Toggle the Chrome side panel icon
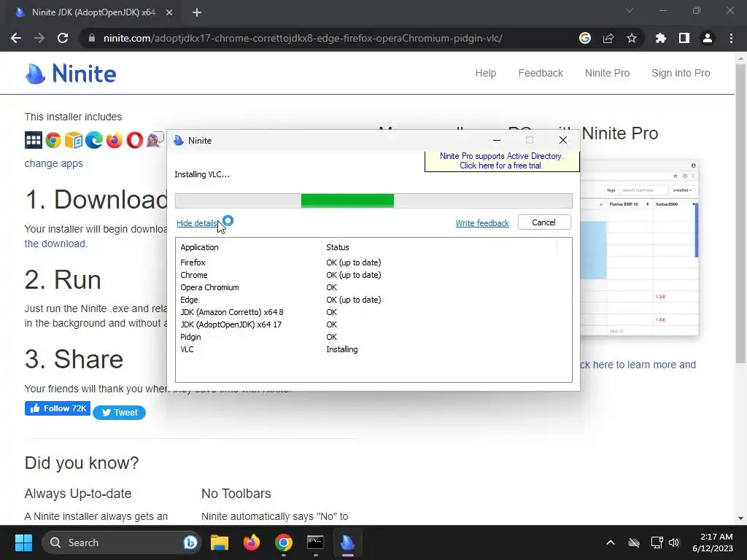The width and height of the screenshot is (747, 560). [684, 38]
